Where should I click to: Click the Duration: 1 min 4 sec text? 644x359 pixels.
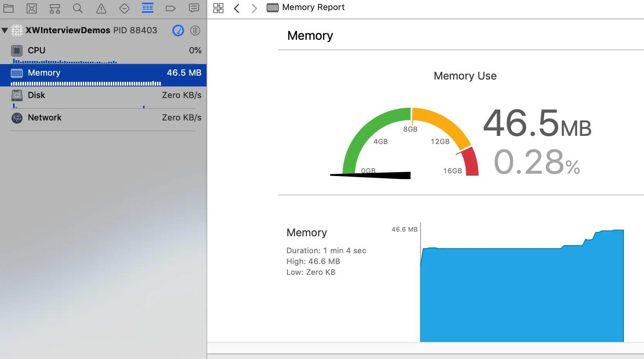(x=326, y=251)
